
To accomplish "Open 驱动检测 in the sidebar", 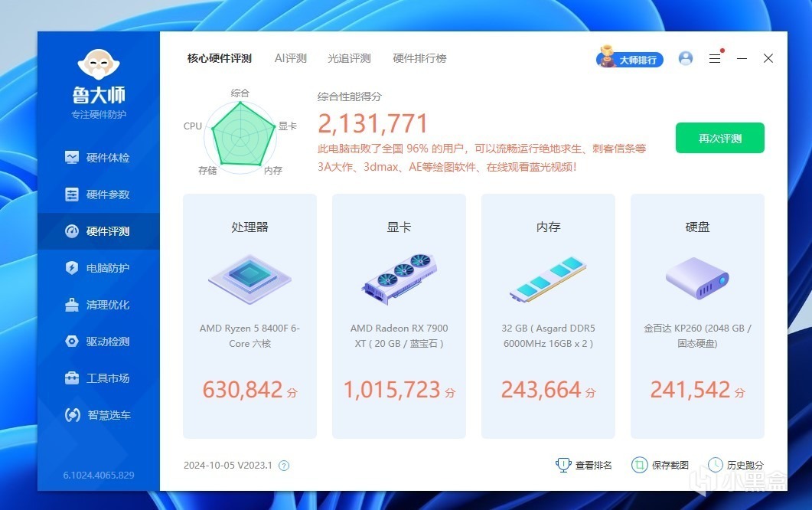I will 99,342.
